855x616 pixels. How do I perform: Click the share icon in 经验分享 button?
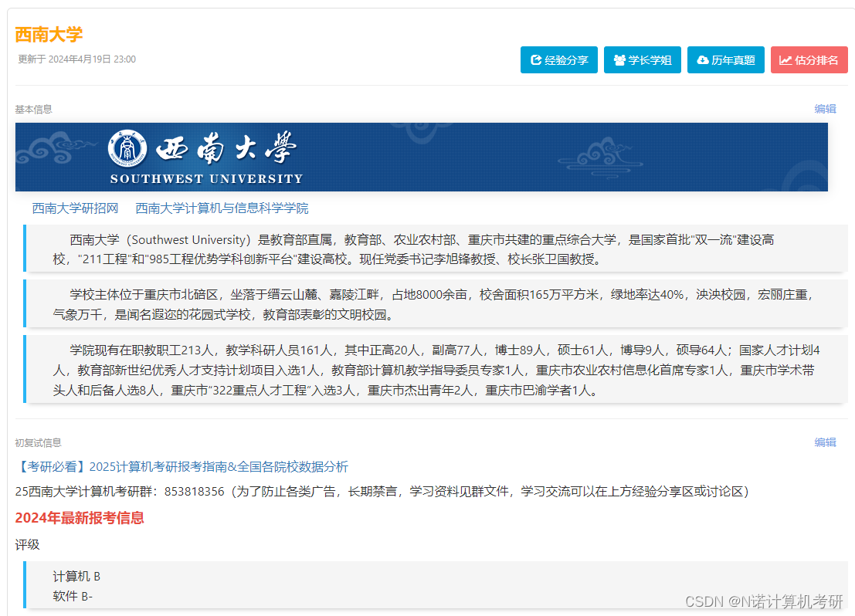pyautogui.click(x=536, y=60)
